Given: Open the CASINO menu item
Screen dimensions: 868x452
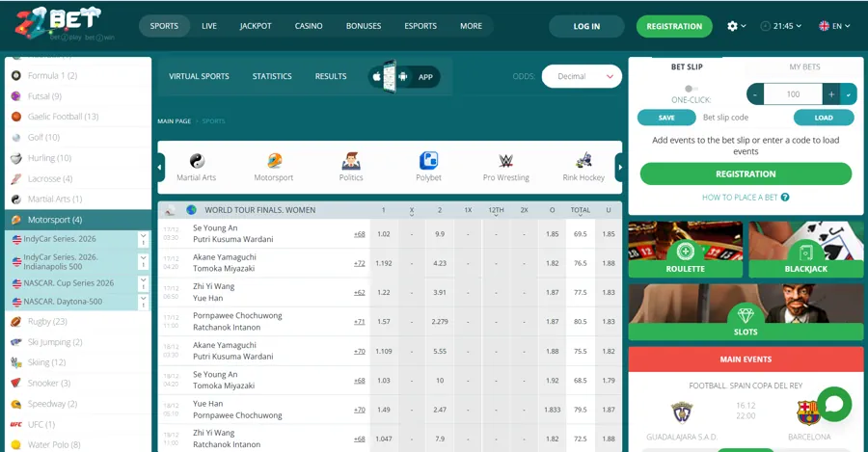Looking at the screenshot, I should tap(309, 26).
